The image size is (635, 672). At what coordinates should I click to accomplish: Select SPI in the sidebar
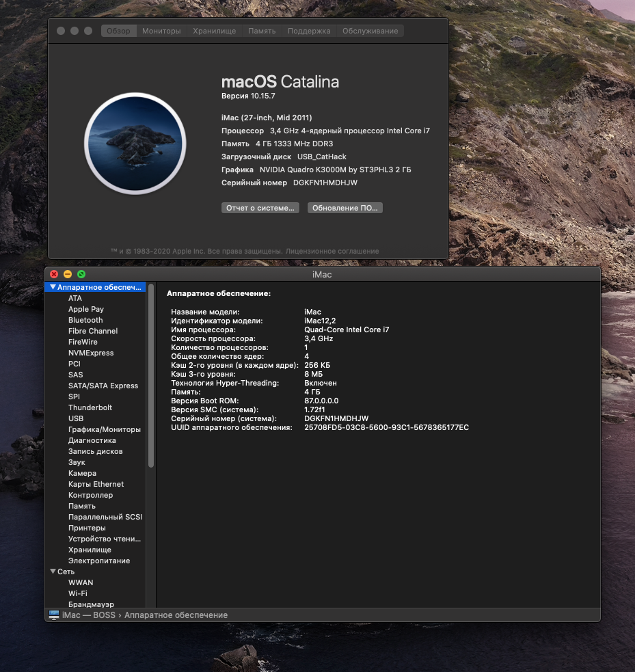pyautogui.click(x=74, y=397)
